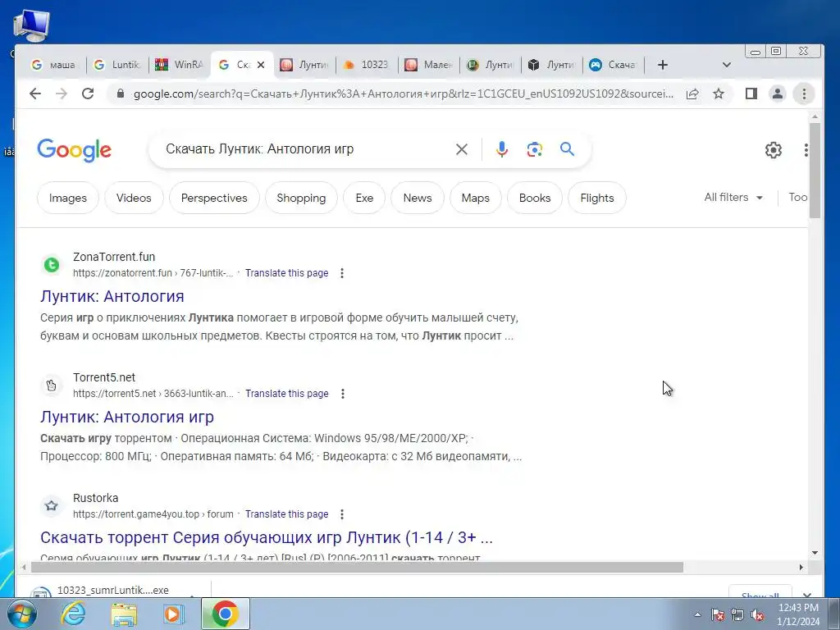This screenshot has width=840, height=630.
Task: Filter results by Videos
Action: point(134,198)
